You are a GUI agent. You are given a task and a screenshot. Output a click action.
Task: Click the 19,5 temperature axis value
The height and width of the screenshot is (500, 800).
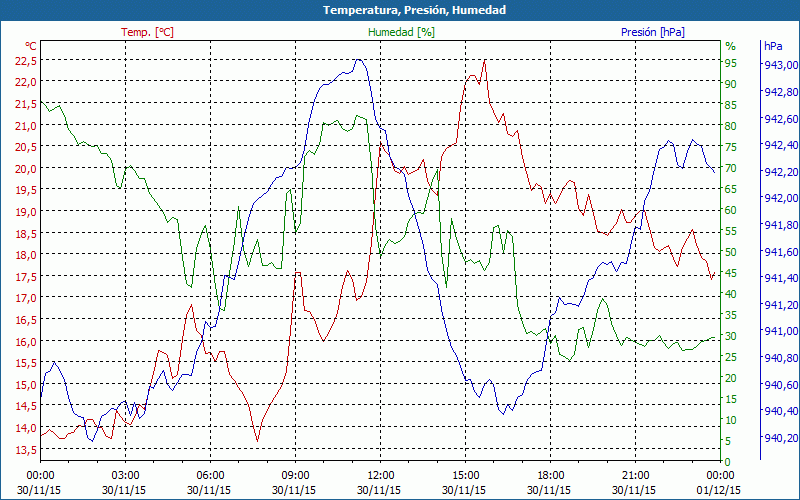tap(26, 190)
